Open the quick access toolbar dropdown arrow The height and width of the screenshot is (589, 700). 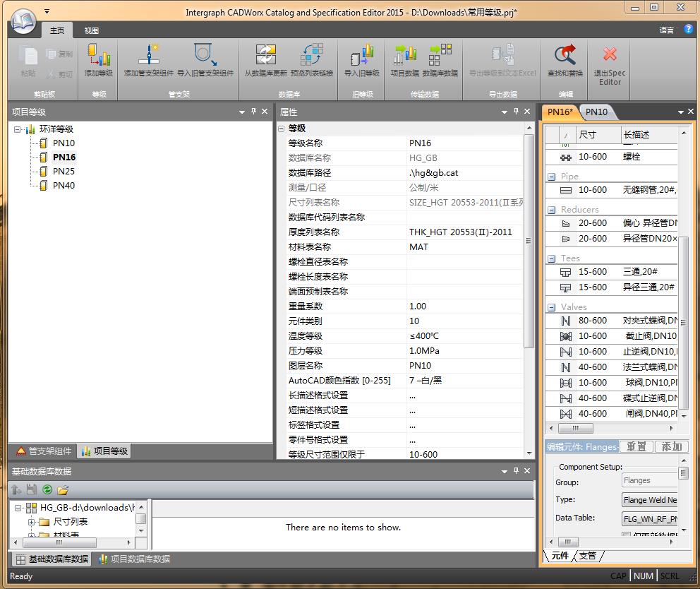(47, 11)
